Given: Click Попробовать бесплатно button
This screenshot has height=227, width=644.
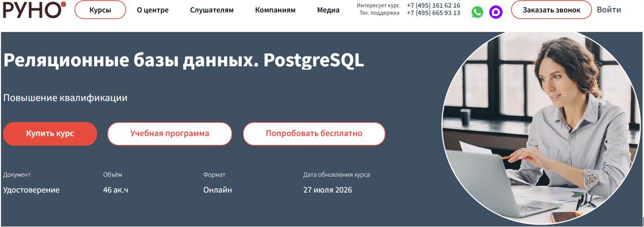Looking at the screenshot, I should [x=314, y=133].
